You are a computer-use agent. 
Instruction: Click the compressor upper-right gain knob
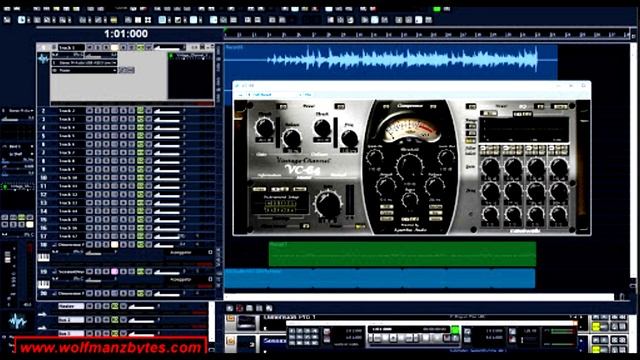[x=446, y=157]
